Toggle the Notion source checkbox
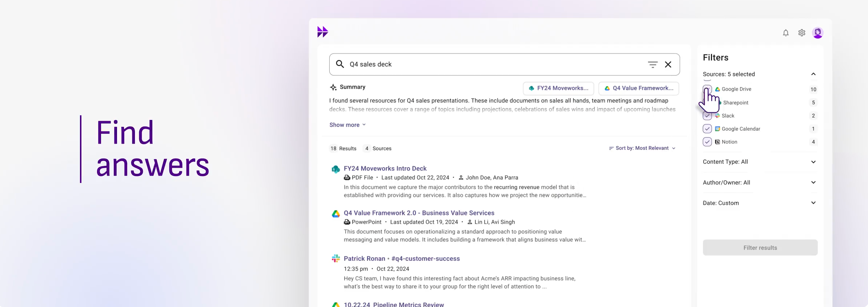This screenshot has height=307, width=868. click(x=707, y=142)
